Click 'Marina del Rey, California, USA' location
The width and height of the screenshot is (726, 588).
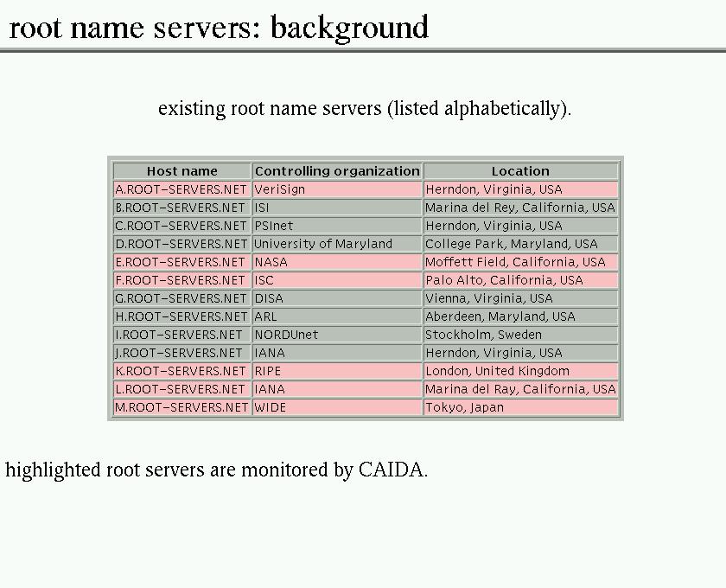(521, 208)
